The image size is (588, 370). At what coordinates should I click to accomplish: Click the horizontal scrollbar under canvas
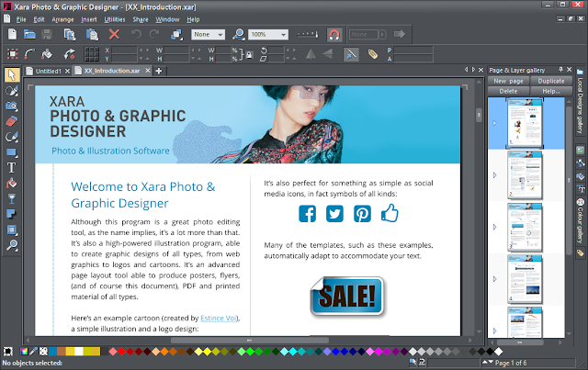pos(249,341)
